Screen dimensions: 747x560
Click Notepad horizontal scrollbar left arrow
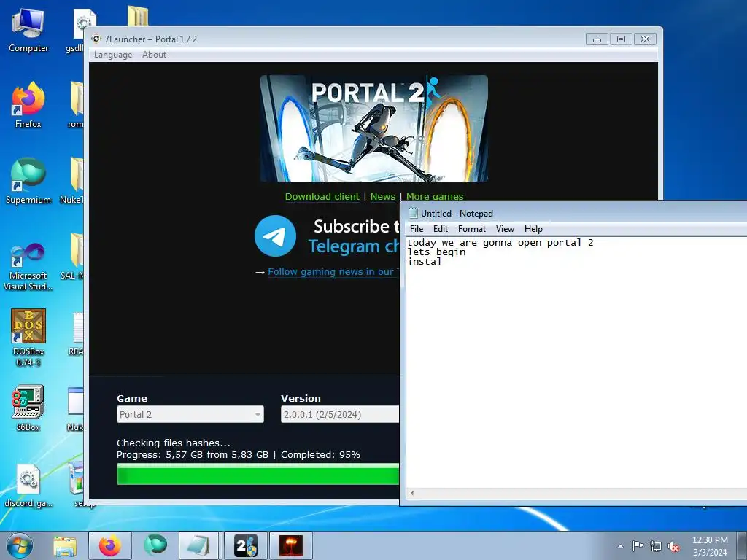click(411, 494)
